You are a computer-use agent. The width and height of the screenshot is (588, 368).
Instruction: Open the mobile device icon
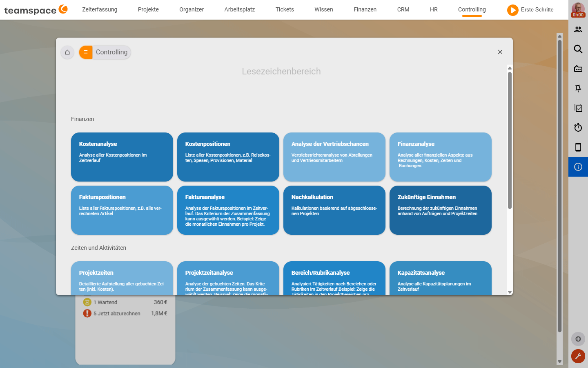pyautogui.click(x=578, y=147)
